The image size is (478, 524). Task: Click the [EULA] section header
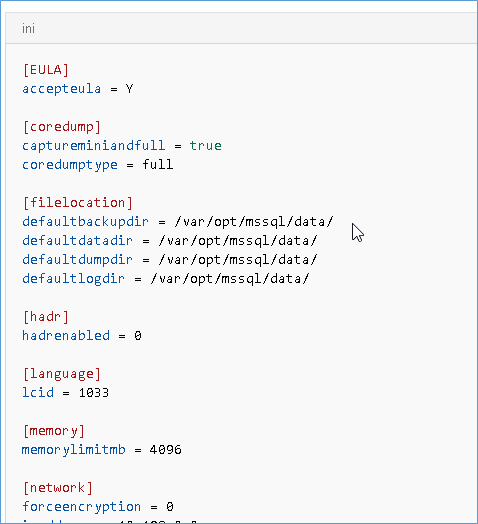tap(46, 70)
